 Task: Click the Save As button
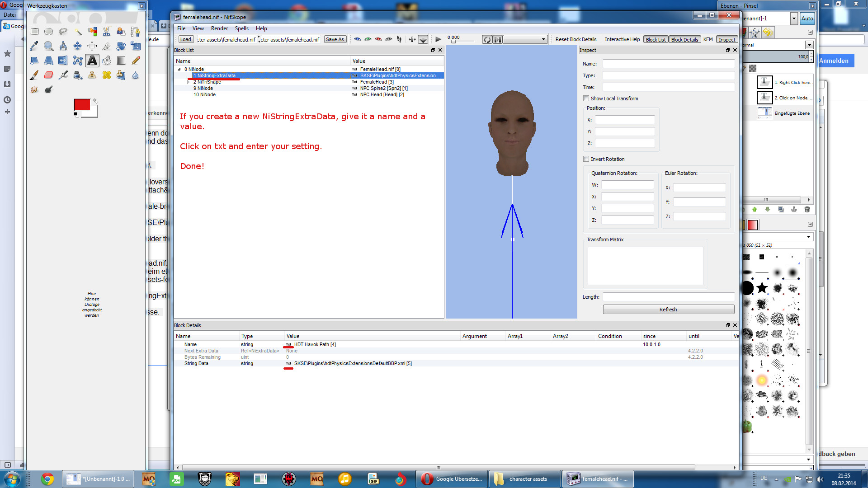point(335,39)
